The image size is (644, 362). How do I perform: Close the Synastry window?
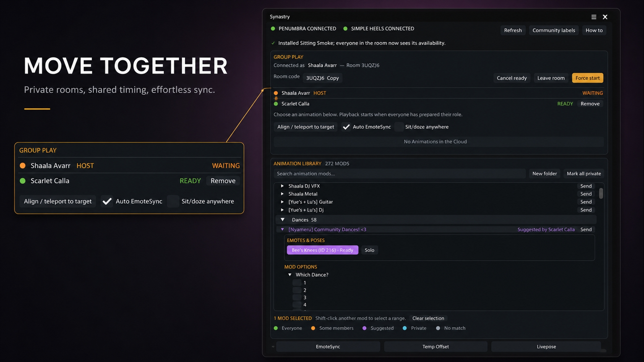(x=605, y=17)
